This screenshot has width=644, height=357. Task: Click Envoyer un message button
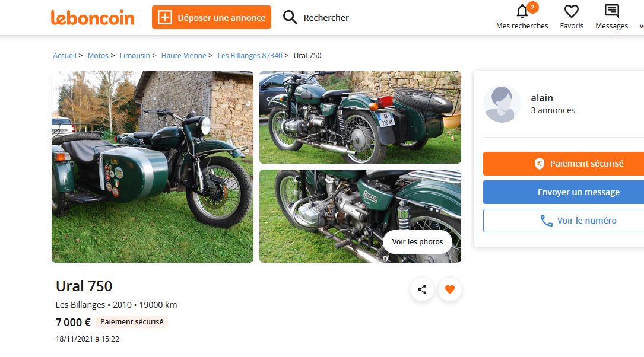(578, 192)
